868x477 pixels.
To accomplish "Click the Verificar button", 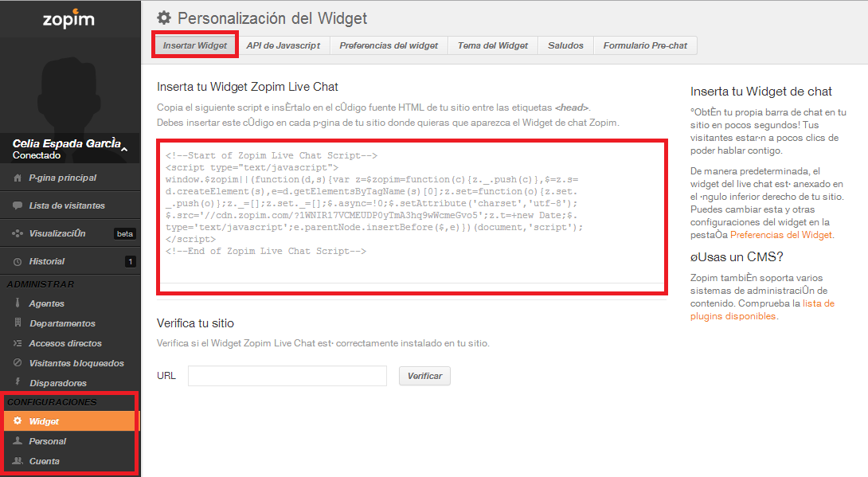I will pos(424,376).
